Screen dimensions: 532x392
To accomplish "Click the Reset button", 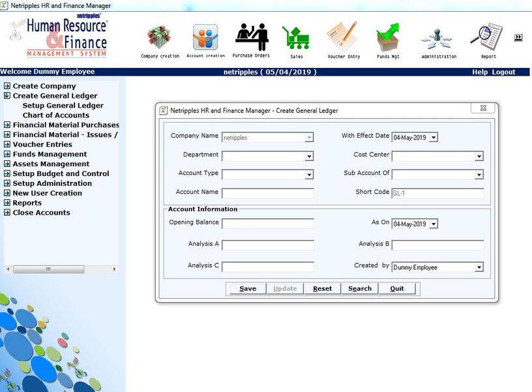I will [x=322, y=289].
